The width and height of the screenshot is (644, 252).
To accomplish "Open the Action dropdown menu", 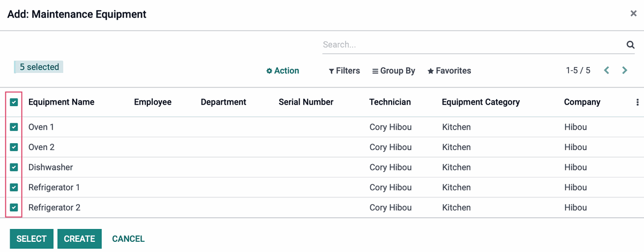I will (283, 71).
